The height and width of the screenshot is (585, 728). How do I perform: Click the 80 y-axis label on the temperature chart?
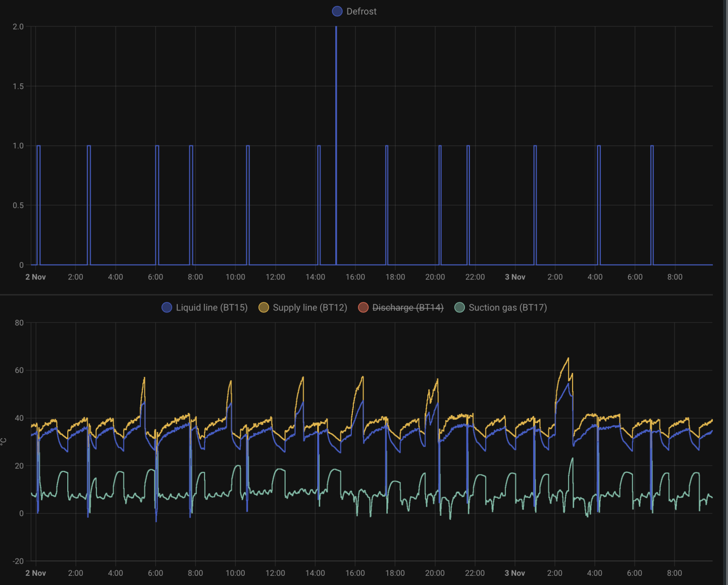point(19,323)
